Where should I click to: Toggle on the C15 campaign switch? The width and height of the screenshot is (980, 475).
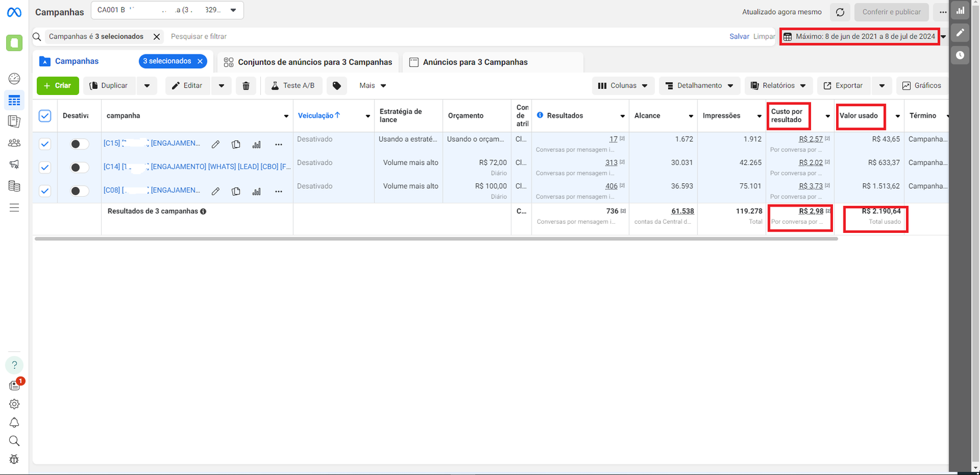[x=78, y=144]
